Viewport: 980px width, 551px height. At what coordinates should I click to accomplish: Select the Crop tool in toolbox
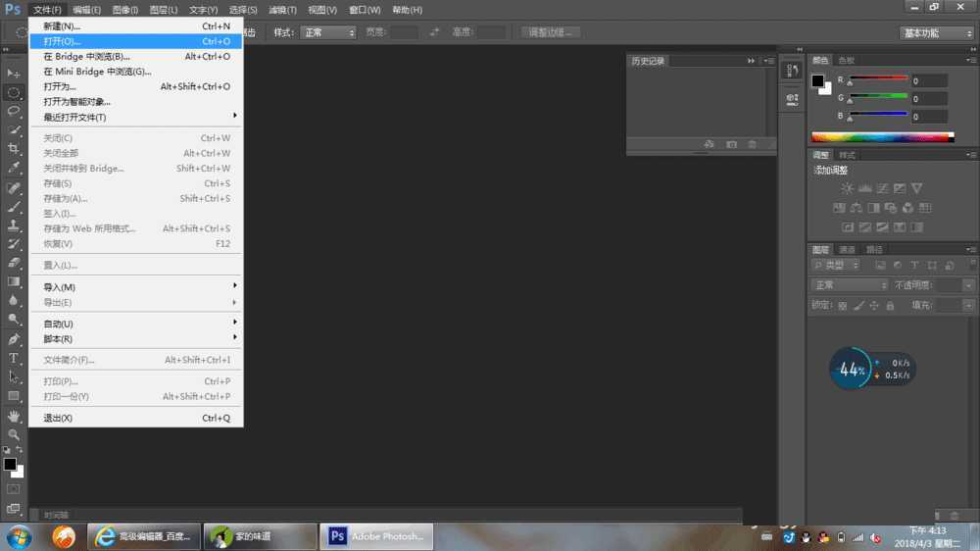[13, 149]
